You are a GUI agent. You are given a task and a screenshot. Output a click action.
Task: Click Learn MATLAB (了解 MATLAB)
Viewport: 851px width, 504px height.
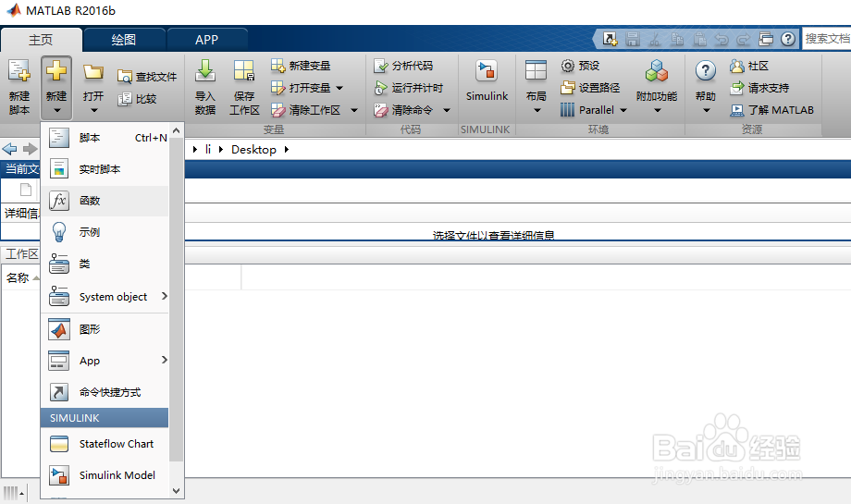771,110
